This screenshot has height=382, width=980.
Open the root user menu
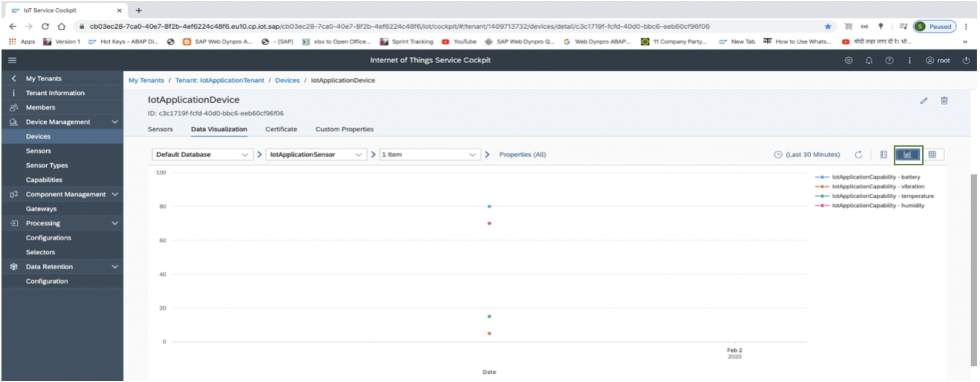937,60
